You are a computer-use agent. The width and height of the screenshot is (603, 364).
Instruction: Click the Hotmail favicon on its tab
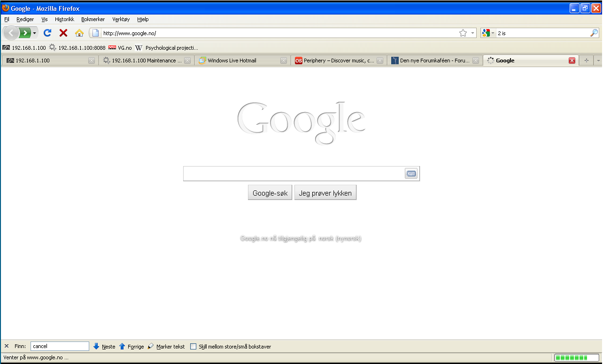(202, 61)
